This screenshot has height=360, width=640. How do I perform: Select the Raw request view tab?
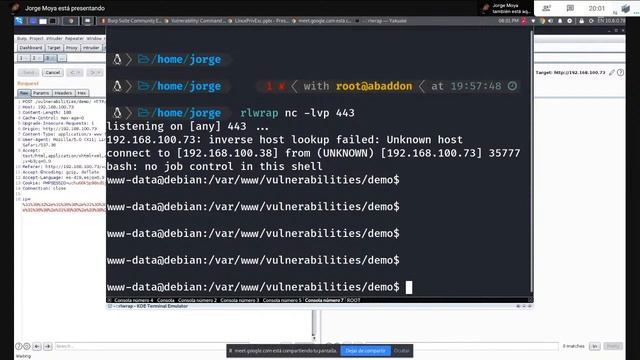24,93
